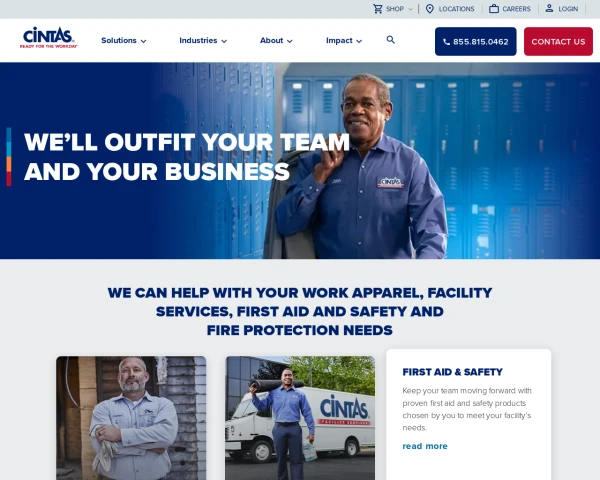Call the 855.815.0462 phone button
The width and height of the screenshot is (600, 480).
click(476, 41)
